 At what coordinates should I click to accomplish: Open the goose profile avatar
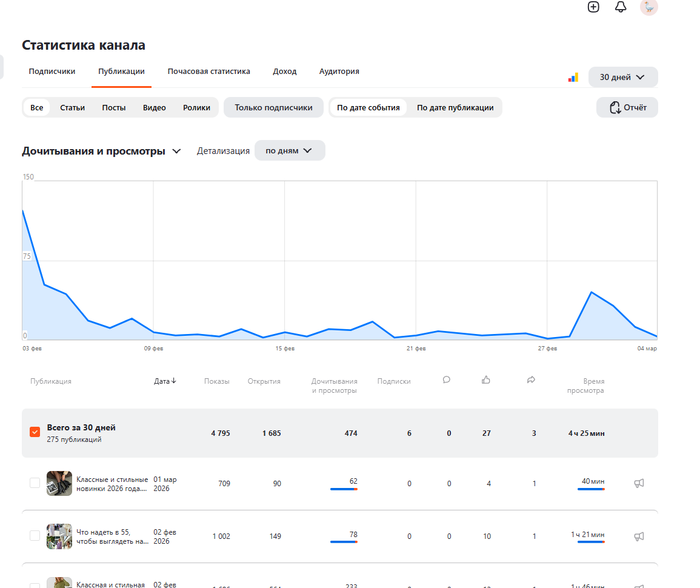648,7
